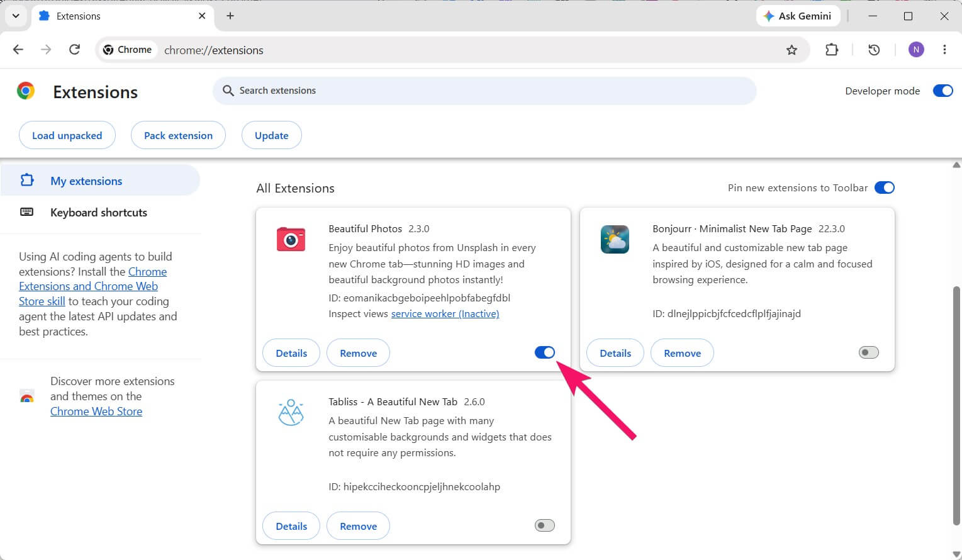Open a new tab with plus button
Screen dimensions: 962x560
tap(230, 16)
